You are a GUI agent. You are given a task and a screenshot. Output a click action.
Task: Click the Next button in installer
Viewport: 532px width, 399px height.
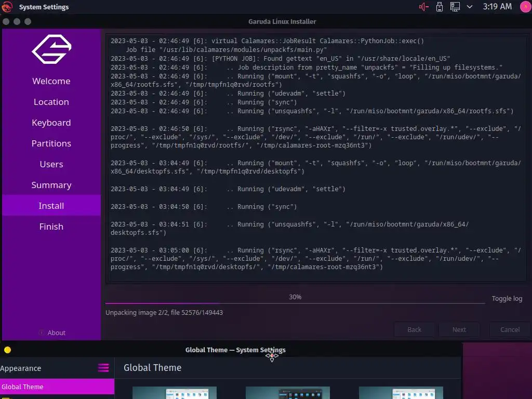(x=459, y=329)
